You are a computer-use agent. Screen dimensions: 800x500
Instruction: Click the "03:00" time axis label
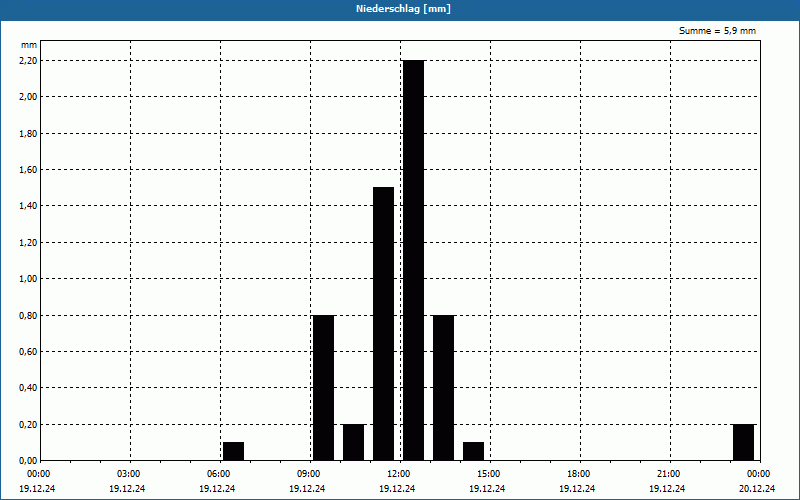pyautogui.click(x=130, y=474)
